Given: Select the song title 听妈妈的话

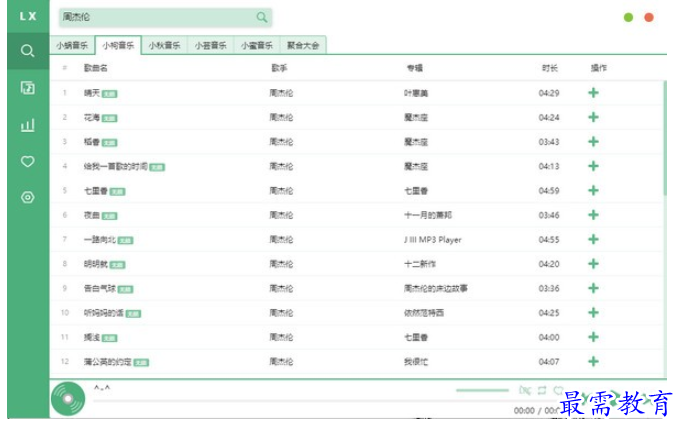Looking at the screenshot, I should pos(104,313).
